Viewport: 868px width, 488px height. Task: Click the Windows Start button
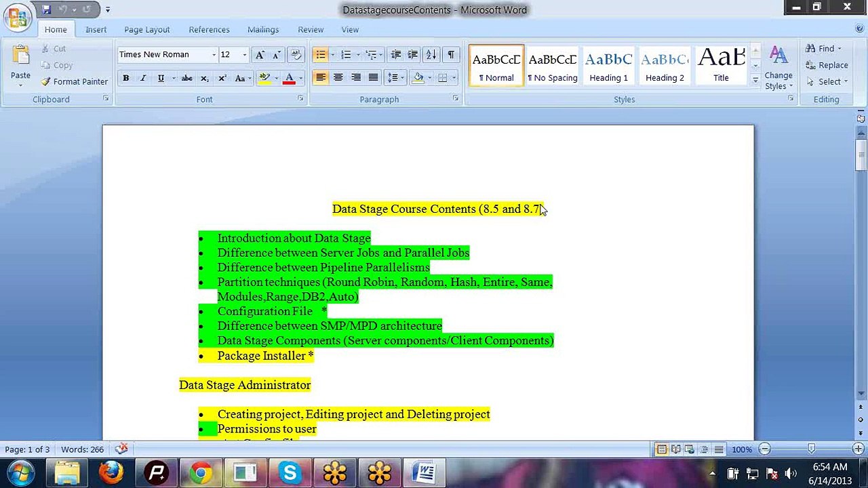coord(20,472)
